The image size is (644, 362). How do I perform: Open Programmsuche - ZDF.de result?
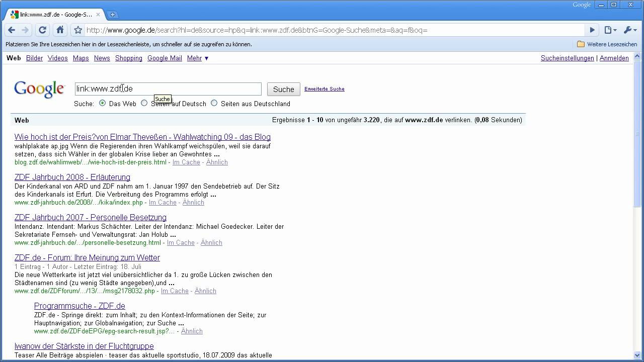tap(79, 306)
